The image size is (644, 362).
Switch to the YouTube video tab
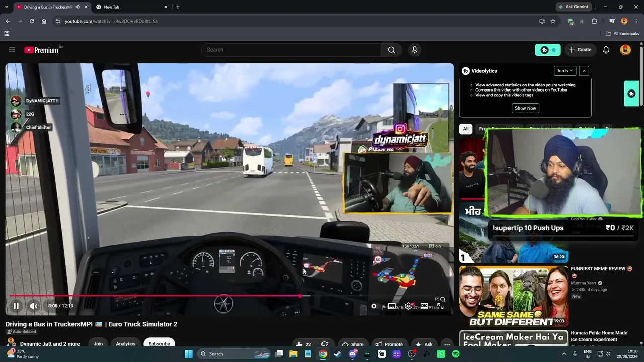tap(48, 7)
